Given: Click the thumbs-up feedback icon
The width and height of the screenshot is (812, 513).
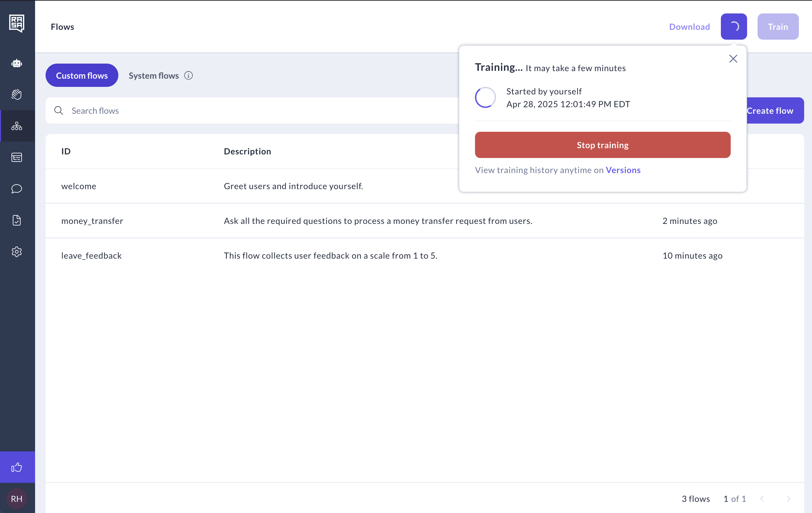Looking at the screenshot, I should point(16,467).
